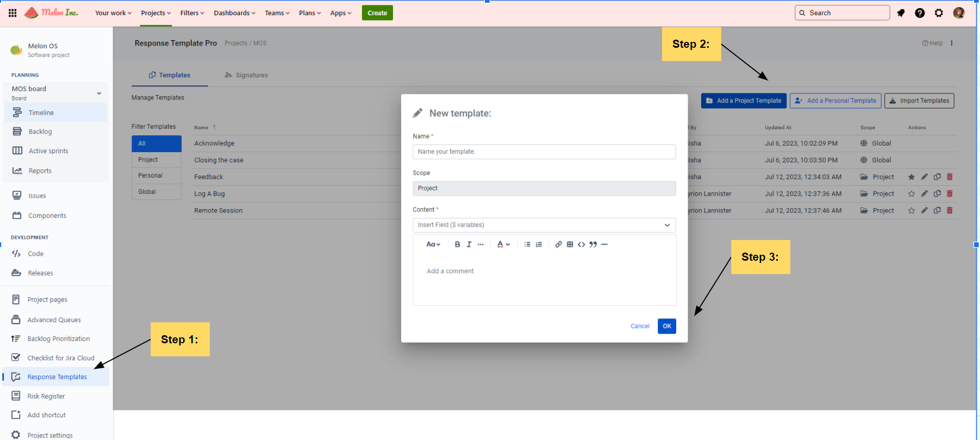This screenshot has width=980, height=440.
Task: Click the italic icon in the editor
Action: pyautogui.click(x=469, y=244)
